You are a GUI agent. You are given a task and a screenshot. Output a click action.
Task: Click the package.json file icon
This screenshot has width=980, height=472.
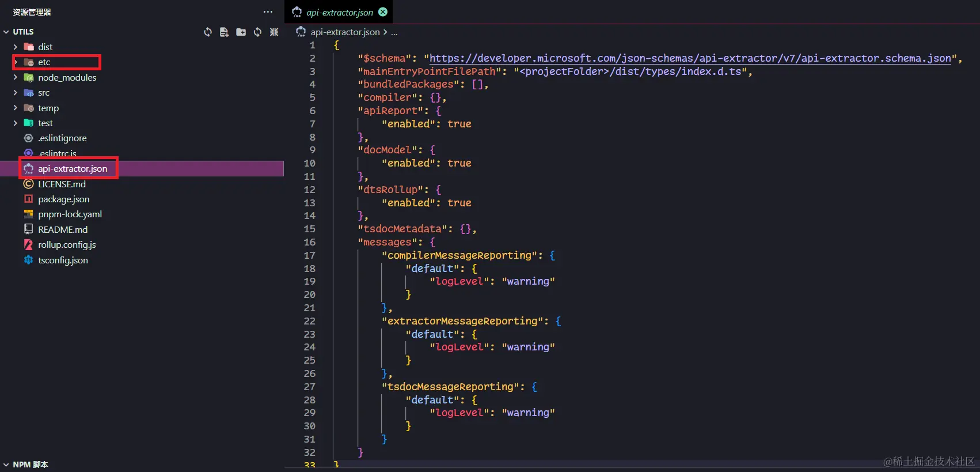pyautogui.click(x=28, y=199)
